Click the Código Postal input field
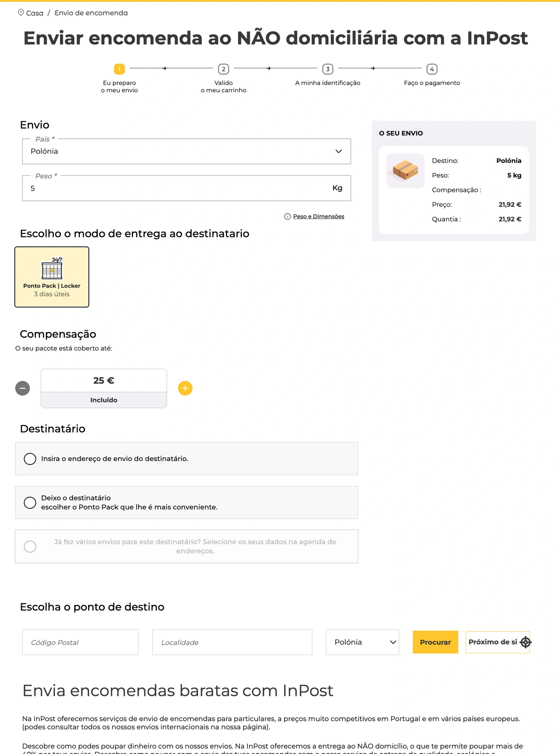 point(80,642)
